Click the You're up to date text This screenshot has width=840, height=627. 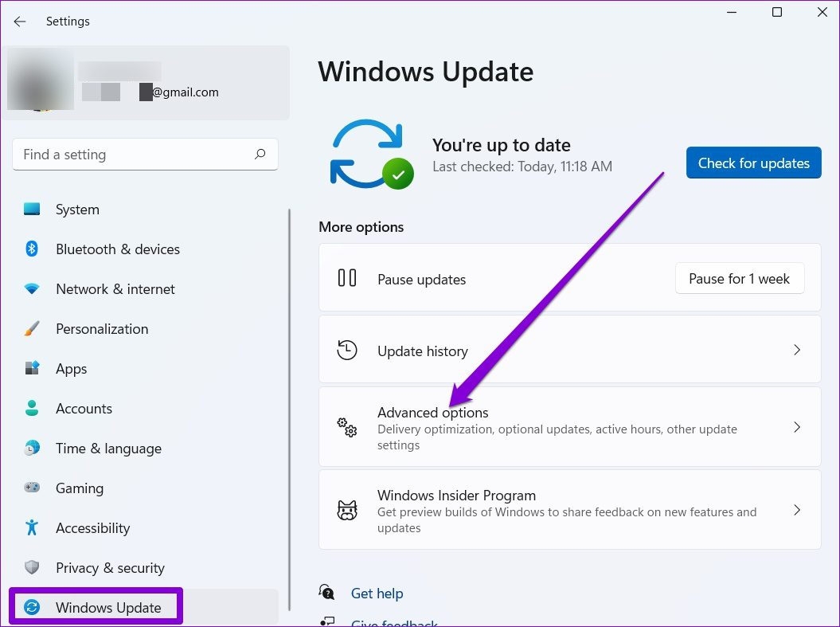502,145
